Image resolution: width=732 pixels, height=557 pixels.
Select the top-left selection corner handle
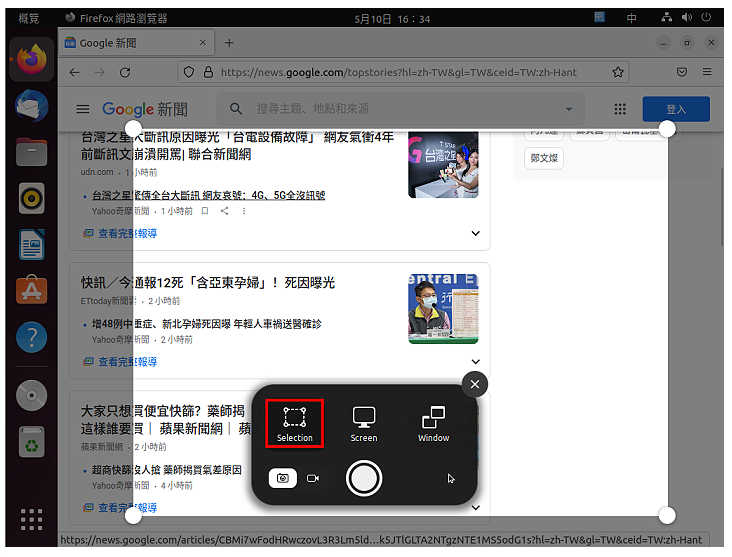click(x=134, y=128)
